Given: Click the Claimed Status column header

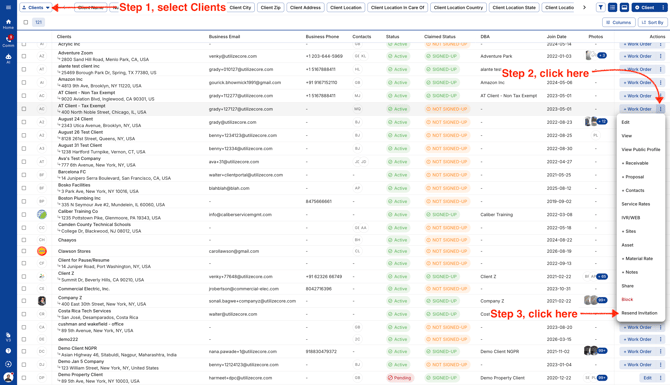Looking at the screenshot, I should point(440,37).
